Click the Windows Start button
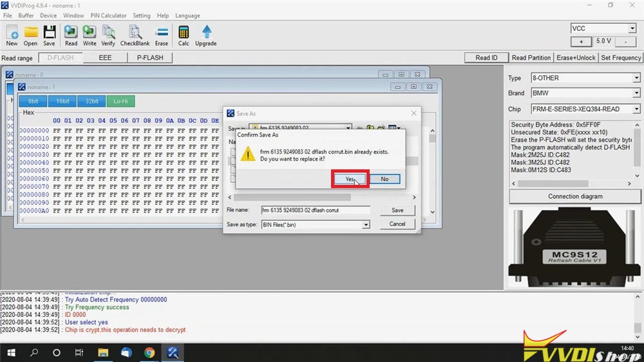 pyautogui.click(x=11, y=352)
